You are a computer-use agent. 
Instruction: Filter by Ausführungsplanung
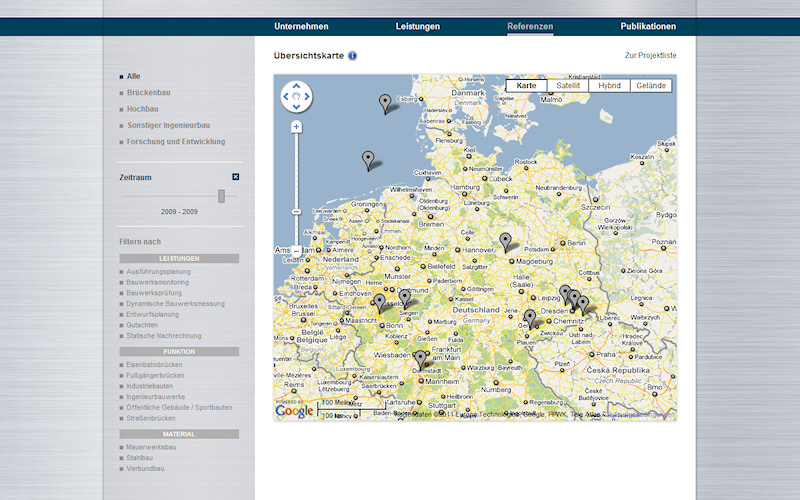coord(158,272)
